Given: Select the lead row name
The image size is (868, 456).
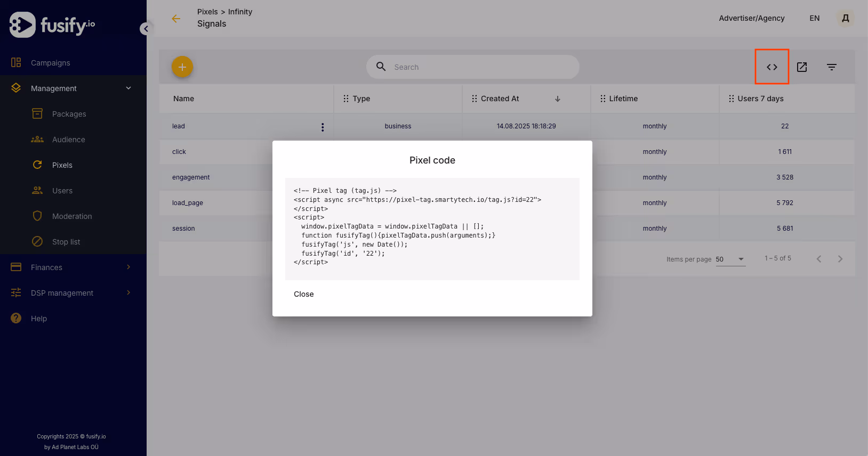Looking at the screenshot, I should [x=179, y=126].
